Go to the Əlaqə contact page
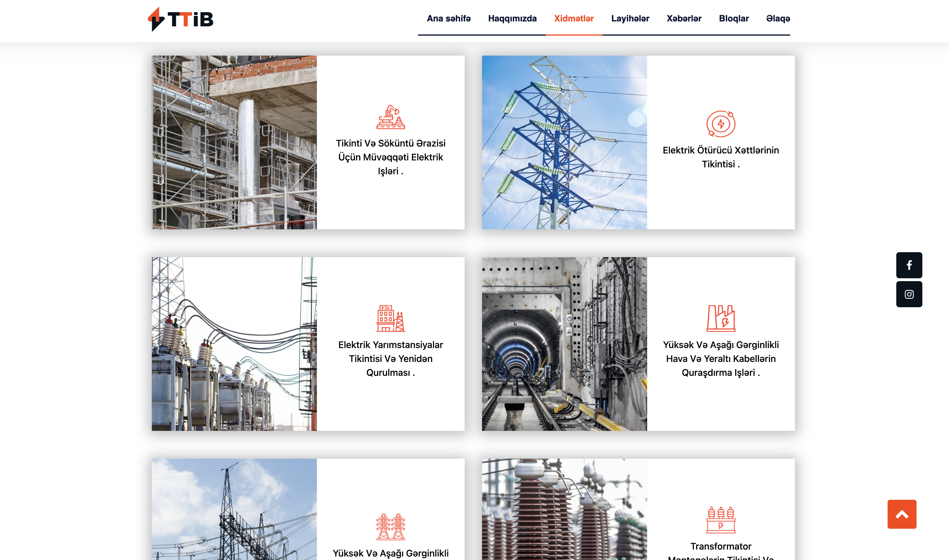The height and width of the screenshot is (560, 949). click(x=778, y=19)
